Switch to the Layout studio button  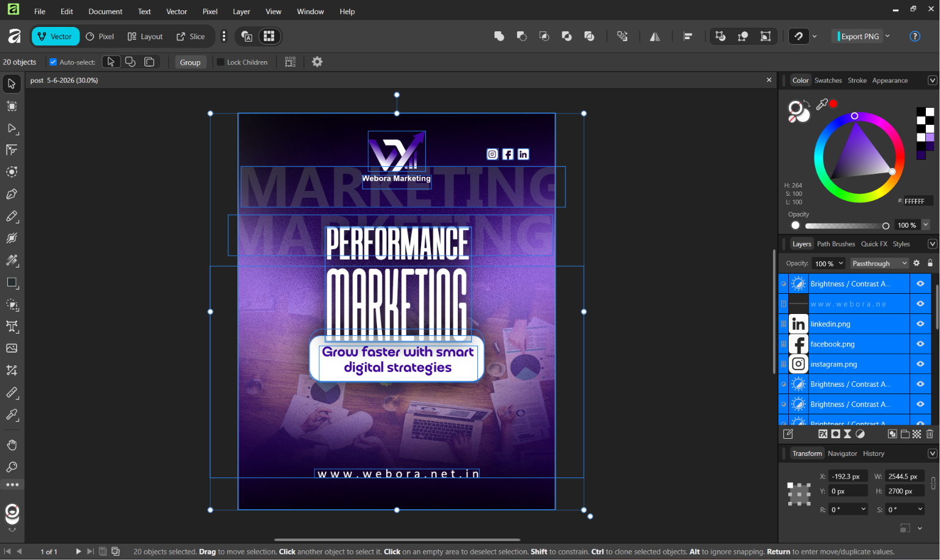(x=145, y=36)
